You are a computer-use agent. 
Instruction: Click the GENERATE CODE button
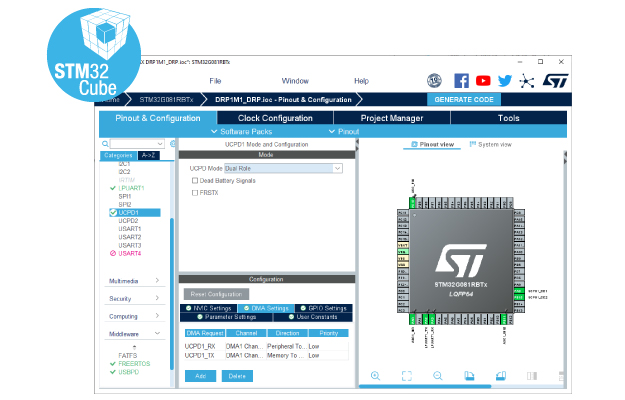pos(464,100)
